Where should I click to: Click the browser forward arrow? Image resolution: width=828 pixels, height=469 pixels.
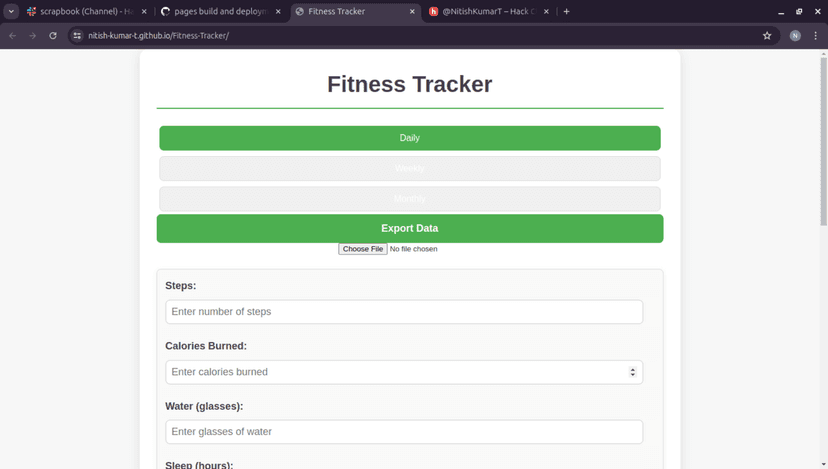(x=33, y=35)
